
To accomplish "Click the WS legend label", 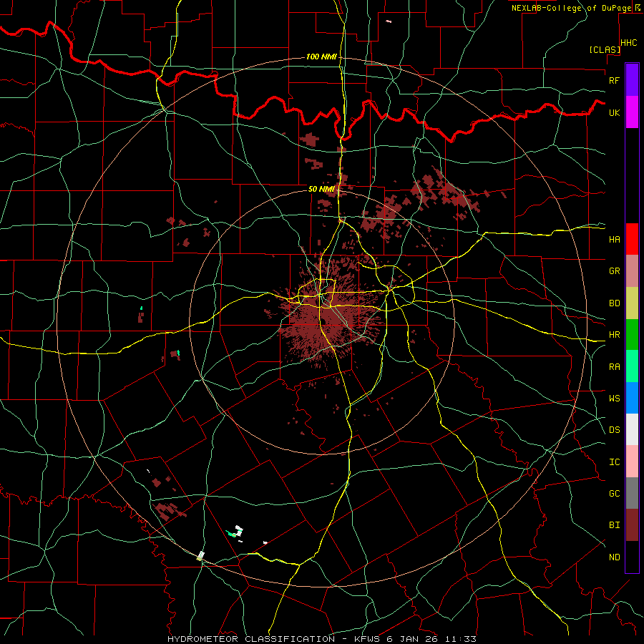I will pos(614,399).
